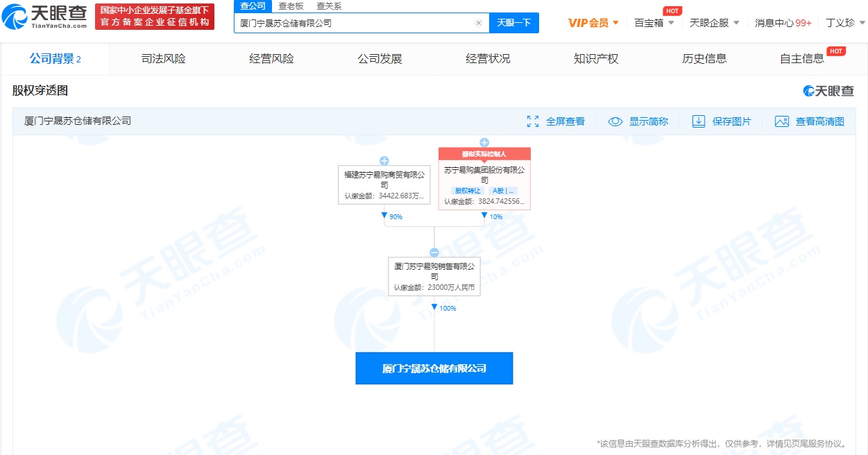Image resolution: width=868 pixels, height=455 pixels.
Task: Click the 天眼查 brand logo beside the heading
Action: point(828,91)
